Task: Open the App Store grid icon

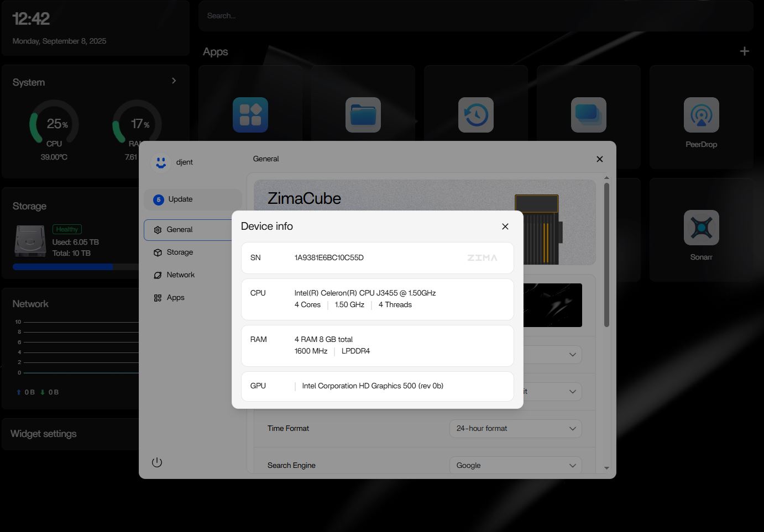Action: point(250,115)
